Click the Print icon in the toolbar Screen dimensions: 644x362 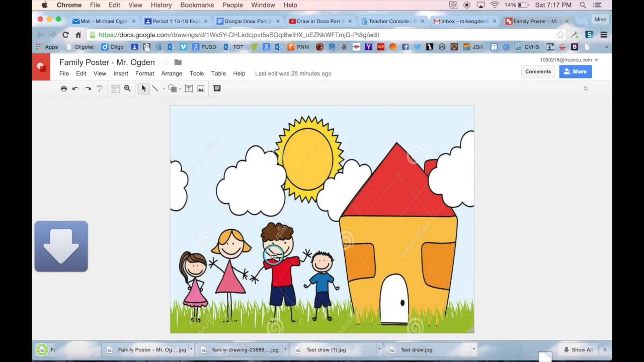point(63,88)
